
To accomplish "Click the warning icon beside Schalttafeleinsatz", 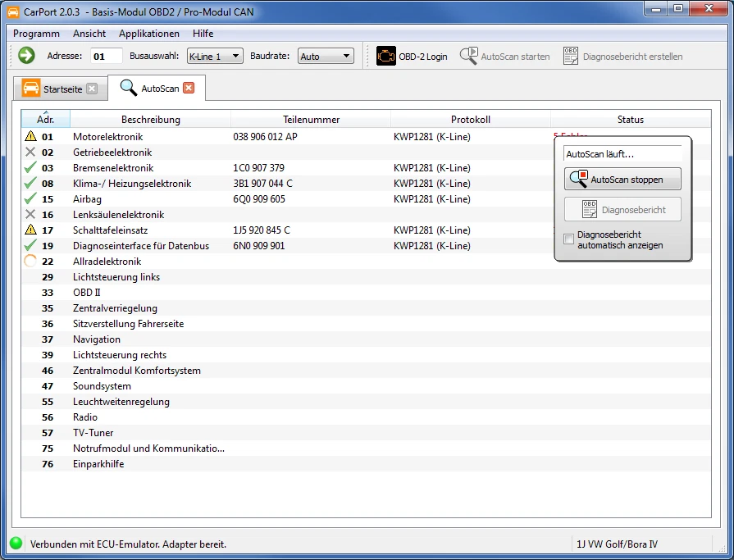I will coord(28,230).
